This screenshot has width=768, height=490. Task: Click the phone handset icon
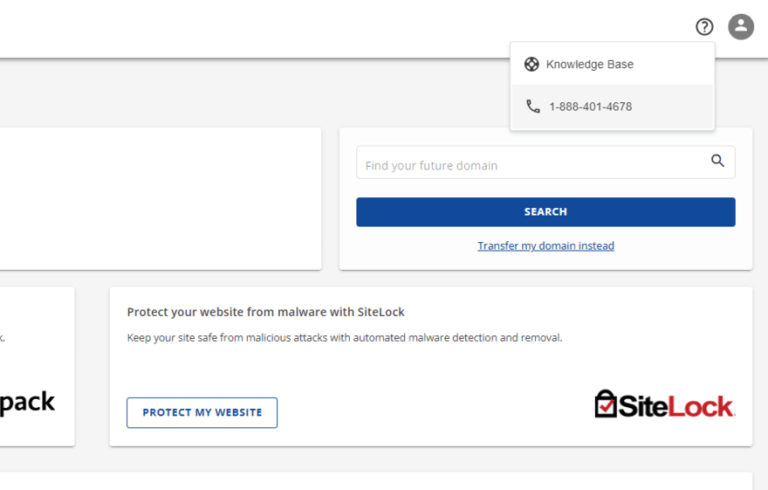tap(533, 106)
